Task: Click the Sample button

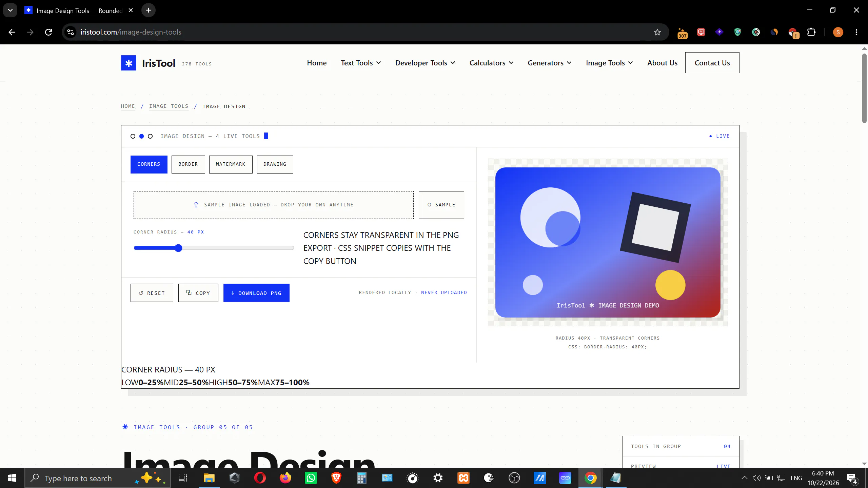Action: (x=441, y=205)
